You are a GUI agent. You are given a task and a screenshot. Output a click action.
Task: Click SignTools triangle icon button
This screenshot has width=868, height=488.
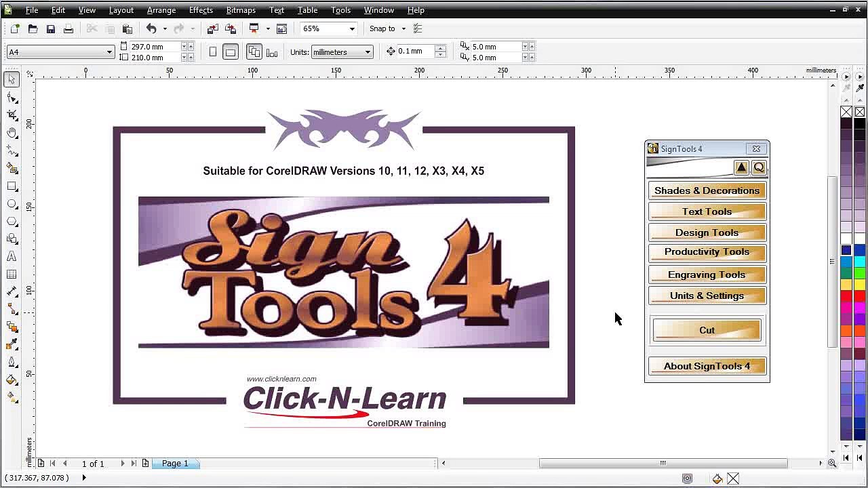[741, 167]
